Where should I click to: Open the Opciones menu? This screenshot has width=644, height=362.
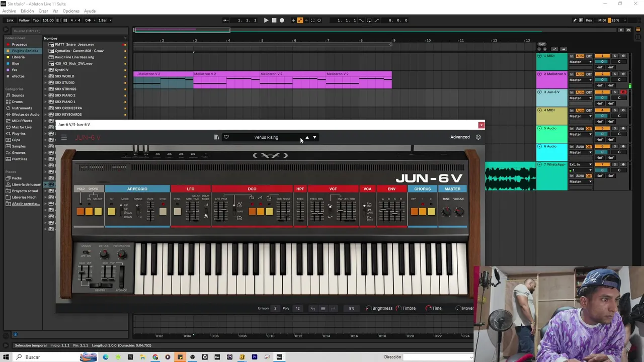(71, 11)
